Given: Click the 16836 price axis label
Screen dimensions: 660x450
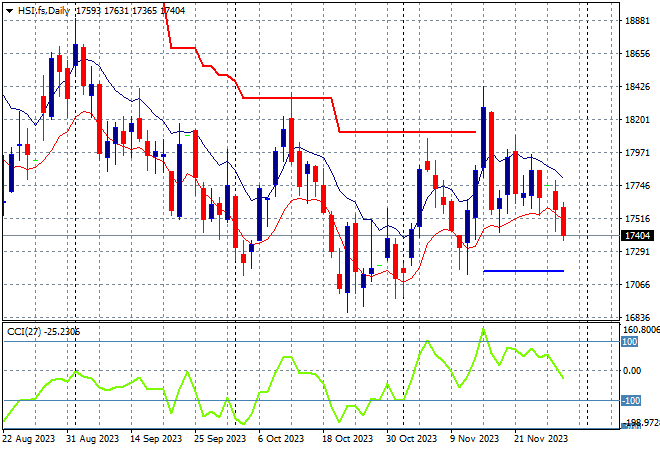Looking at the screenshot, I should tap(637, 317).
